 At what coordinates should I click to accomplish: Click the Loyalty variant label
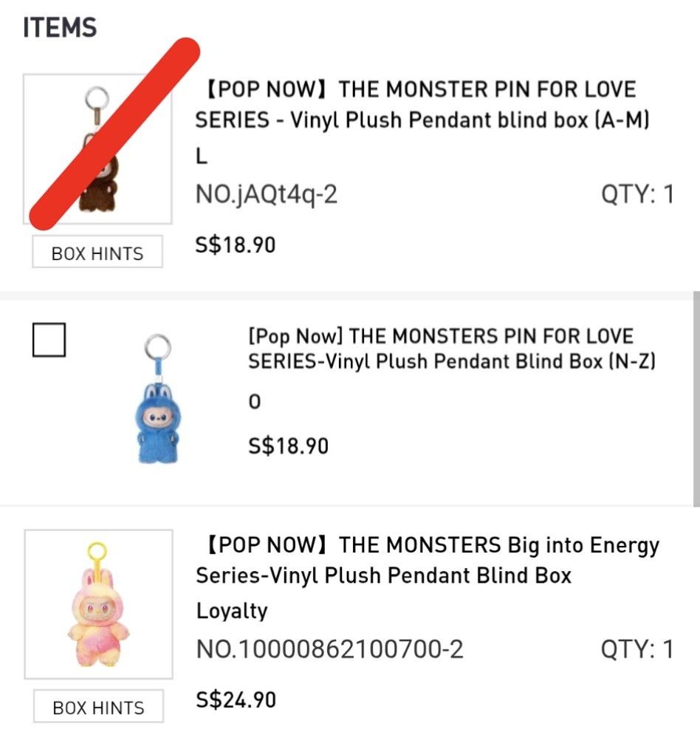coord(231,611)
